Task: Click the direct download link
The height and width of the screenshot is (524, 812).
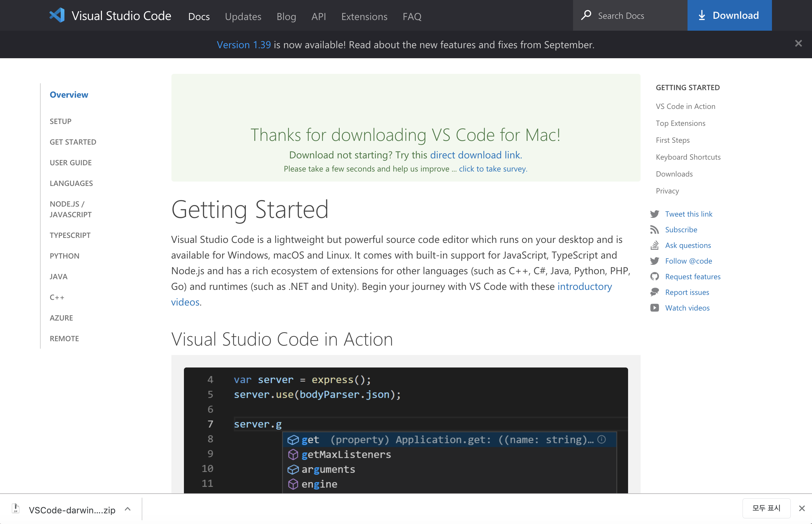Action: tap(474, 154)
